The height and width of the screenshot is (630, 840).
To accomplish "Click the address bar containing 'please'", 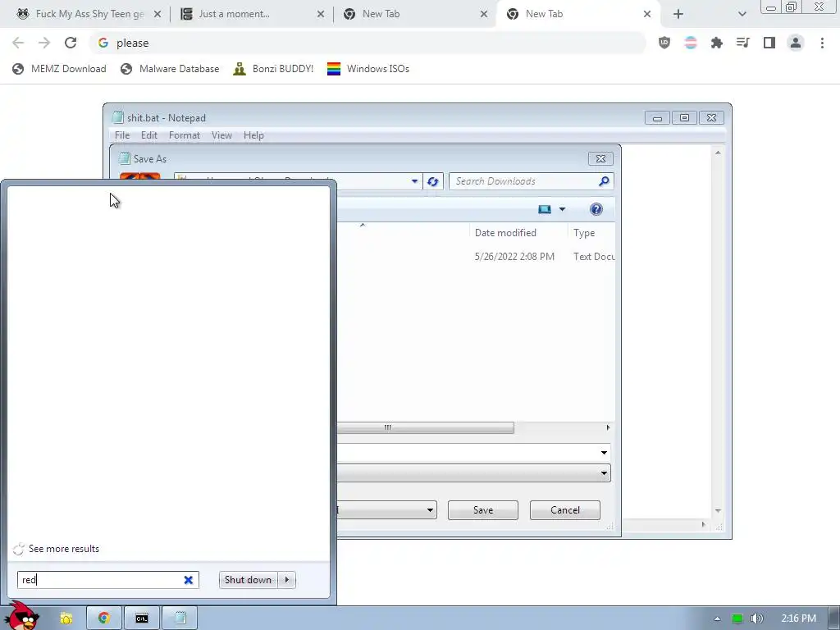I will point(367,43).
